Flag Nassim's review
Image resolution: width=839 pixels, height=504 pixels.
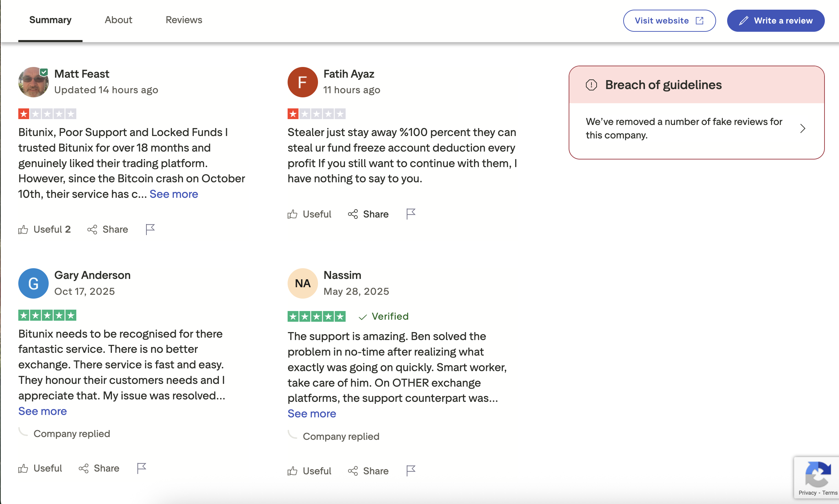[x=411, y=471]
